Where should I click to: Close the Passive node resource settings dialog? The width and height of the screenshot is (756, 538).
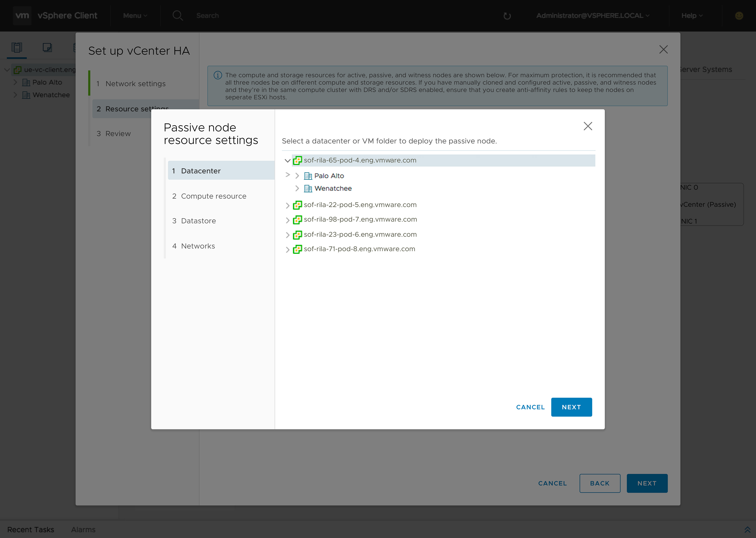point(588,126)
